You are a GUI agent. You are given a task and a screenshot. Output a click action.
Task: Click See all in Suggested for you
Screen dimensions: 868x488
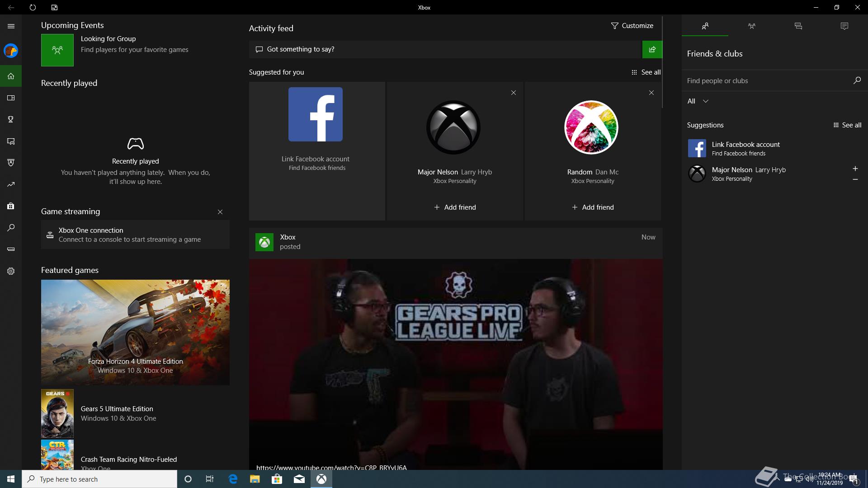point(646,72)
